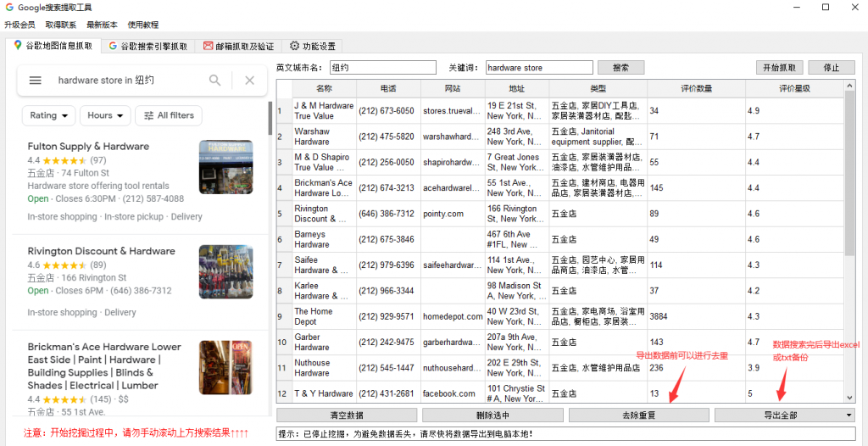This screenshot has width=868, height=446.
Task: Expand the Rating filter dropdown
Action: coord(48,116)
